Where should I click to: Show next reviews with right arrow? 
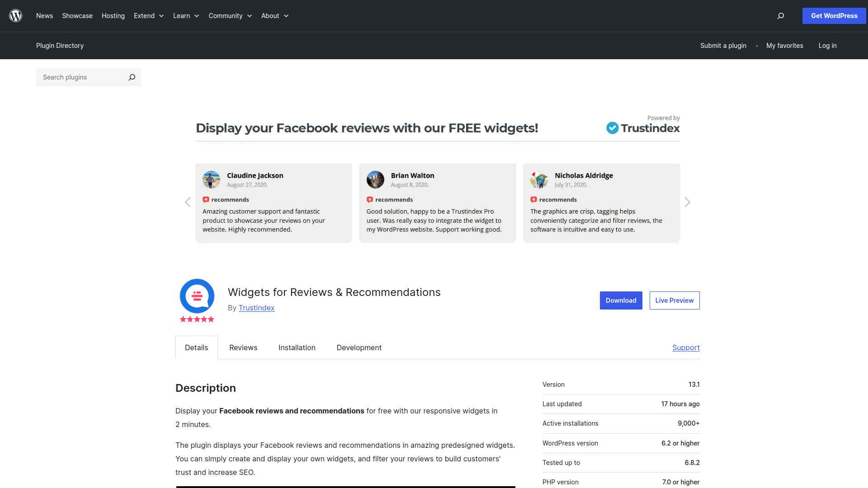pyautogui.click(x=688, y=202)
